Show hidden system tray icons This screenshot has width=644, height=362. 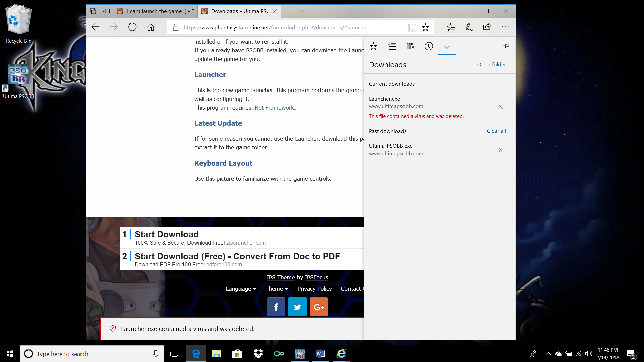click(x=548, y=354)
